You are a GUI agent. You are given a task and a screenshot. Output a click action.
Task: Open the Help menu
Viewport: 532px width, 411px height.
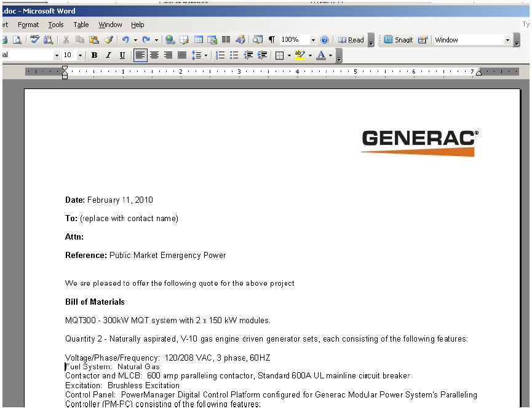[137, 25]
